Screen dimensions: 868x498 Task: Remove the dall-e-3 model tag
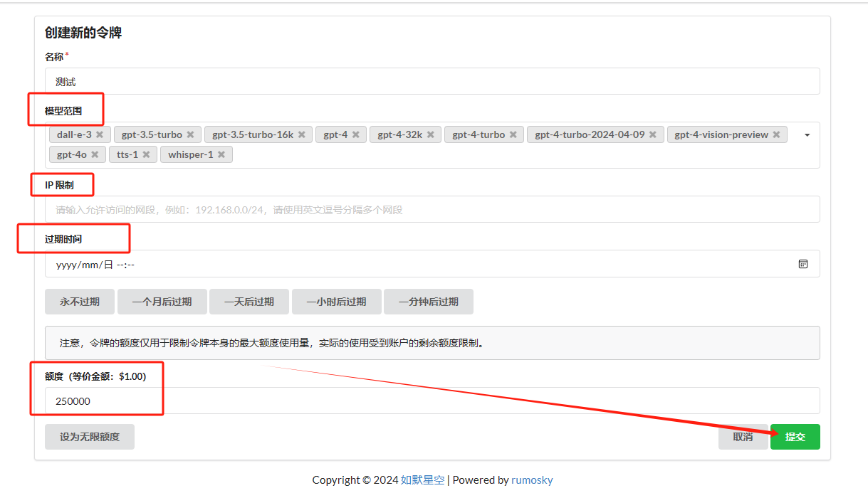coord(100,134)
